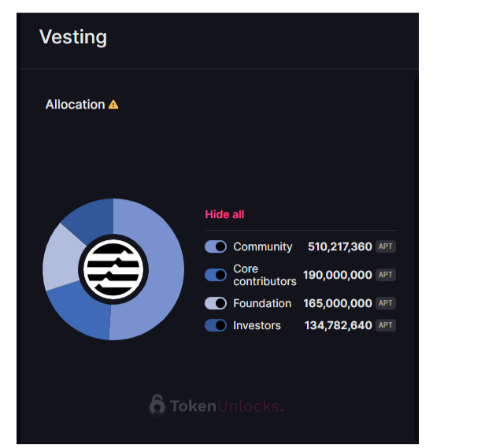
Task: Toggle off the Community allocation switch
Action: click(x=216, y=246)
